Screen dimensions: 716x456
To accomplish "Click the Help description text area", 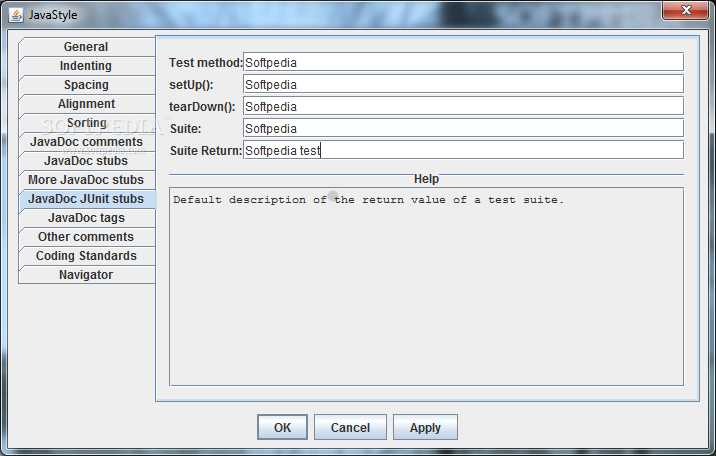I will click(426, 287).
